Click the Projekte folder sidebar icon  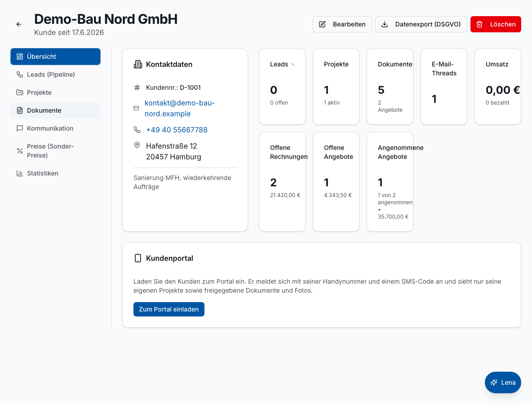click(20, 92)
